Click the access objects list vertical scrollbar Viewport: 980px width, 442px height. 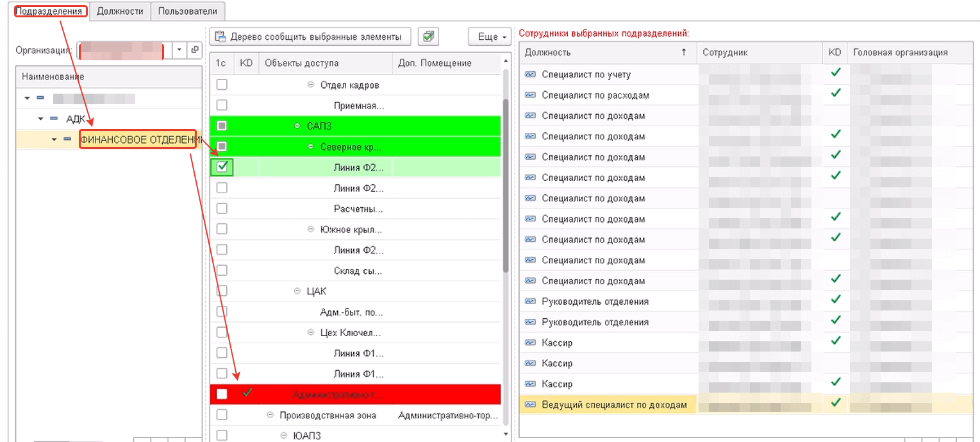(x=506, y=186)
